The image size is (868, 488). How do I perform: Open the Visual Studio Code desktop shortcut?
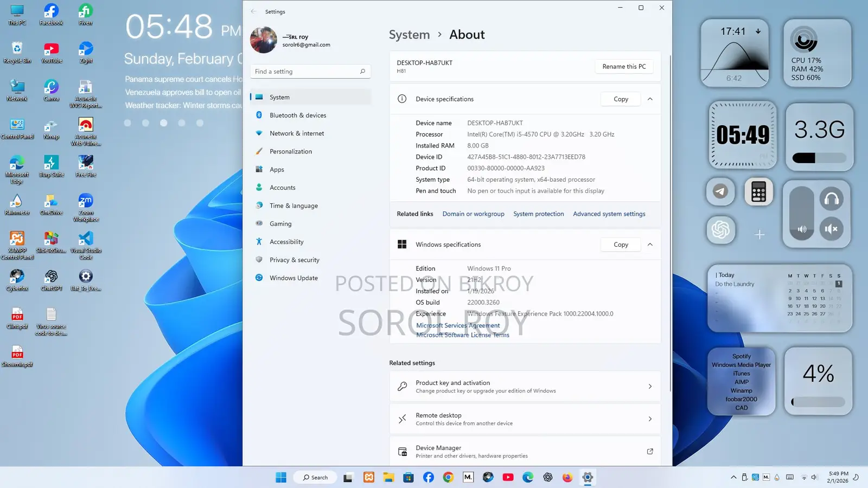[x=86, y=245]
